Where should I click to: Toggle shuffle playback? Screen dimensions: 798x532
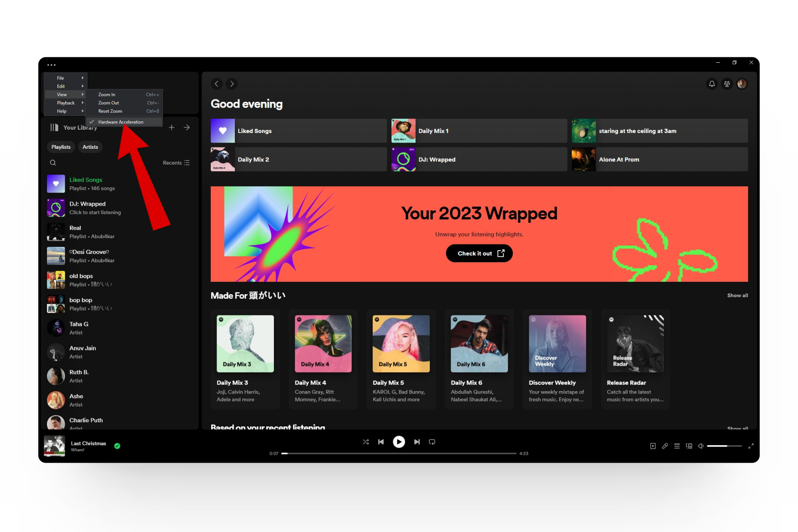click(x=365, y=442)
